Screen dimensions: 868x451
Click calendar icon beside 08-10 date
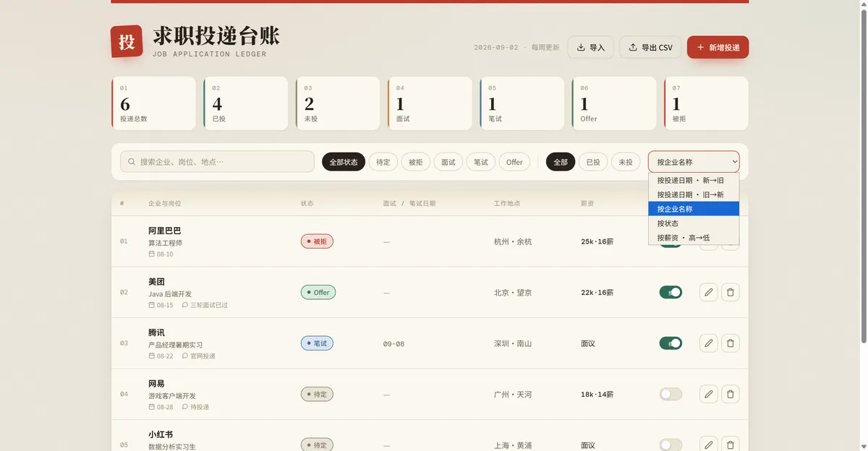point(151,254)
